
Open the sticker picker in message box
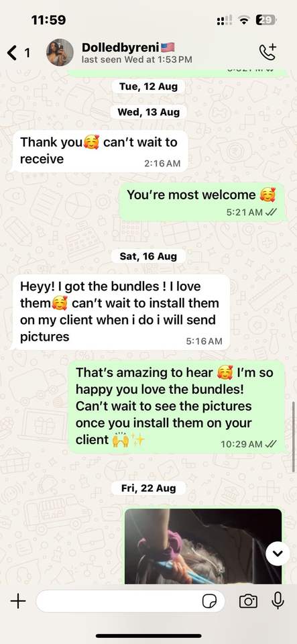tap(210, 602)
